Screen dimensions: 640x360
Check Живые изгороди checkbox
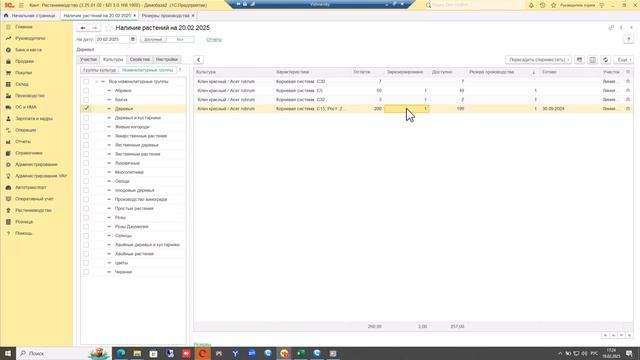pyautogui.click(x=86, y=127)
